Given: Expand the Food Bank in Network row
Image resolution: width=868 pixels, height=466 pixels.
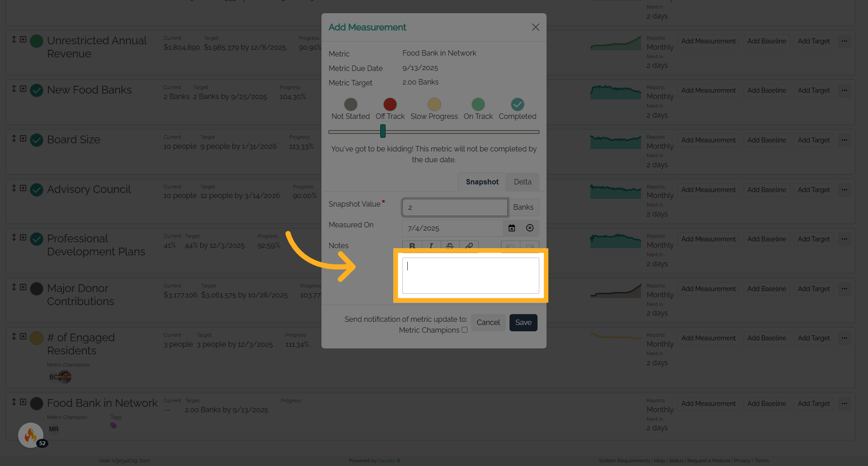Looking at the screenshot, I should 23,402.
